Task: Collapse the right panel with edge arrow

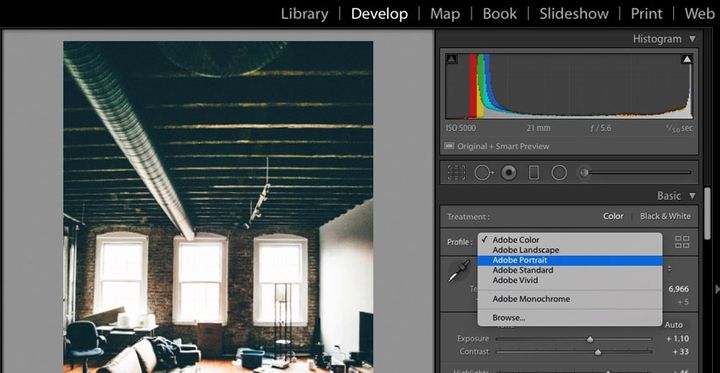Action: (x=717, y=289)
